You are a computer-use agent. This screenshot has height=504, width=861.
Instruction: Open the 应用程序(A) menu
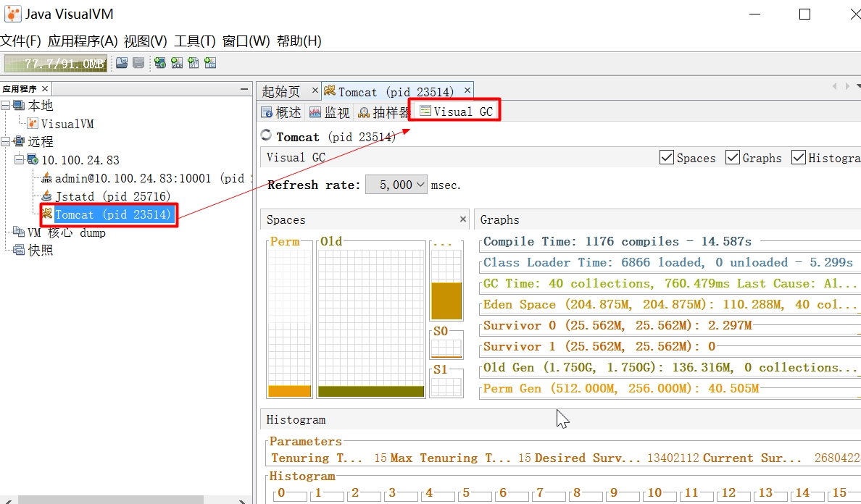[x=83, y=41]
